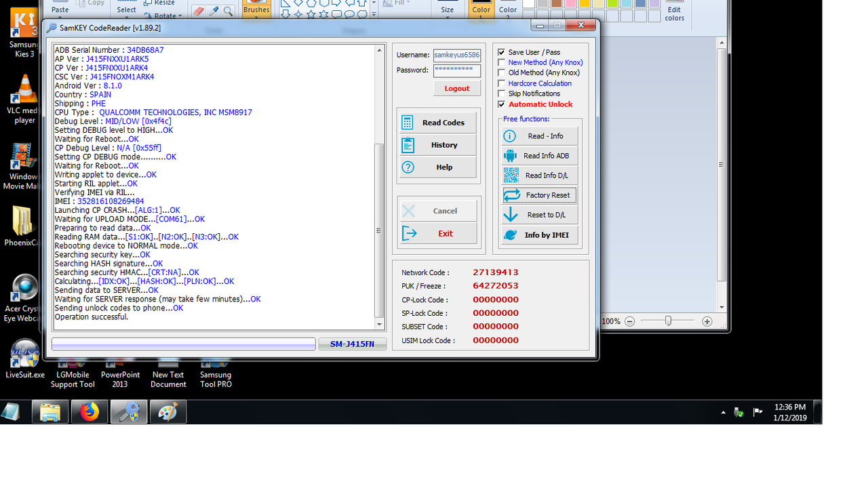
Task: Open the Brushes dropdown in Paint
Action: 256,11
